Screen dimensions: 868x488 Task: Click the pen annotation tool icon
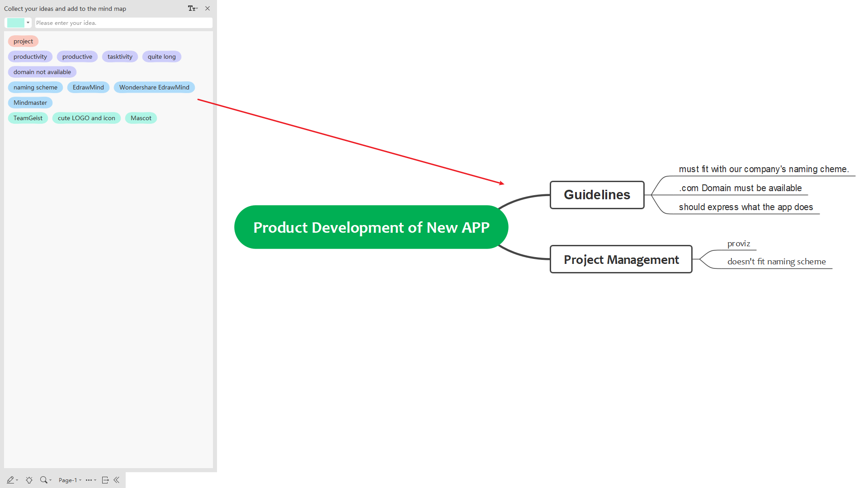[10, 480]
